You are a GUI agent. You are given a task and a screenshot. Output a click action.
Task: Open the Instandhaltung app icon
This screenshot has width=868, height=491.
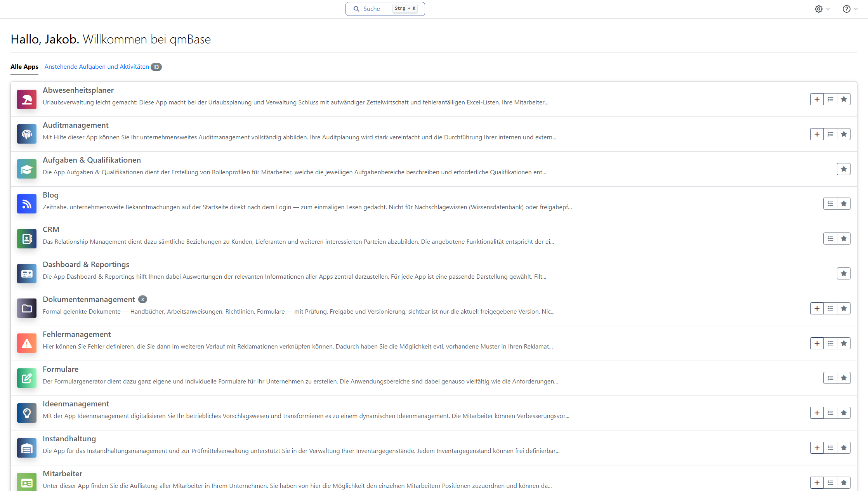tap(27, 448)
